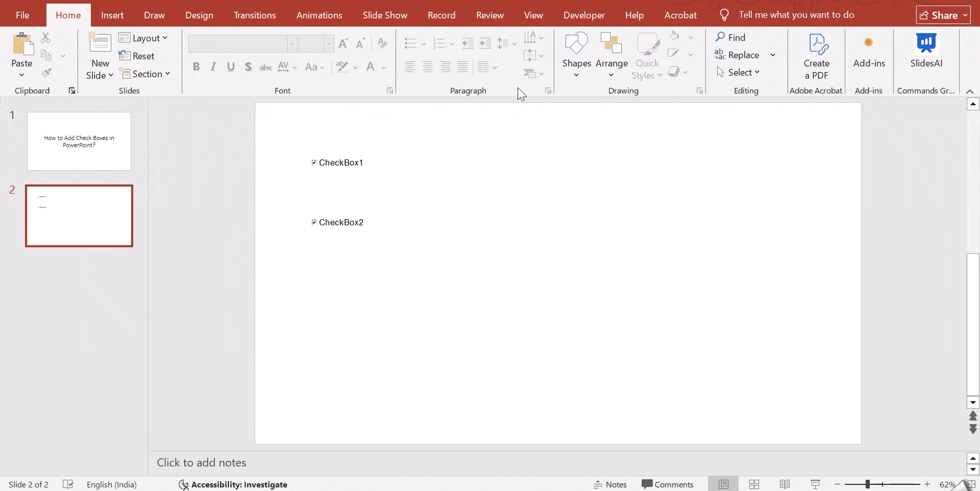Screen dimensions: 980x491
Task: Click the Share button
Action: point(943,15)
